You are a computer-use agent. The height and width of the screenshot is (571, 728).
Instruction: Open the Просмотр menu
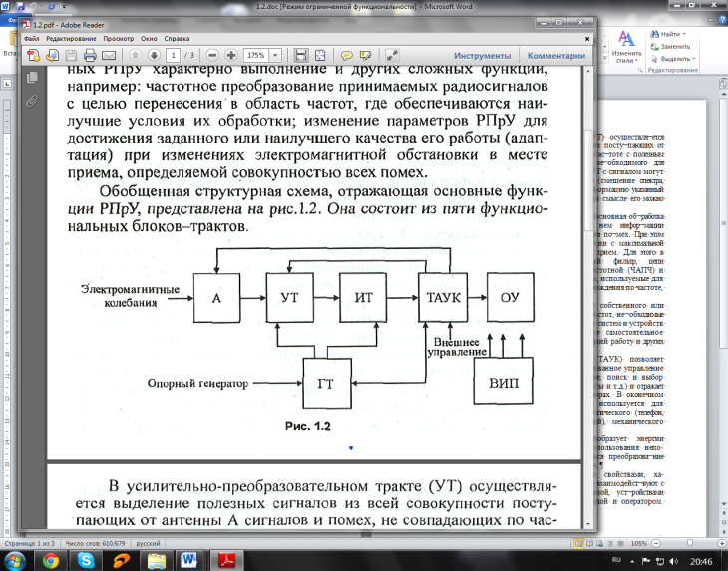(119, 39)
